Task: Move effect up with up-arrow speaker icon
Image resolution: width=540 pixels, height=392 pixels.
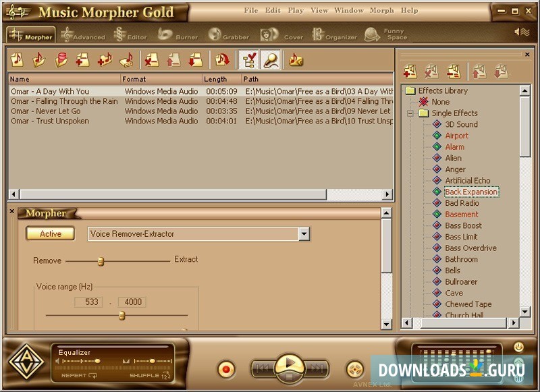Action: coord(479,72)
